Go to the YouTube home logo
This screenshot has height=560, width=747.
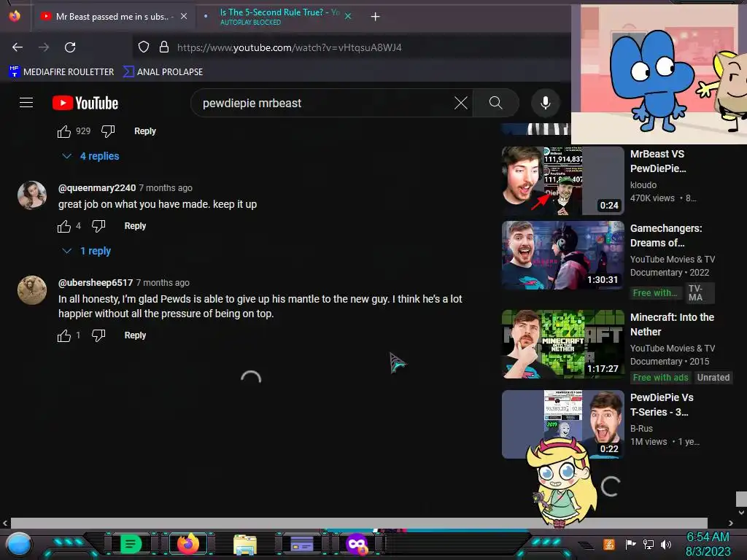tap(85, 103)
